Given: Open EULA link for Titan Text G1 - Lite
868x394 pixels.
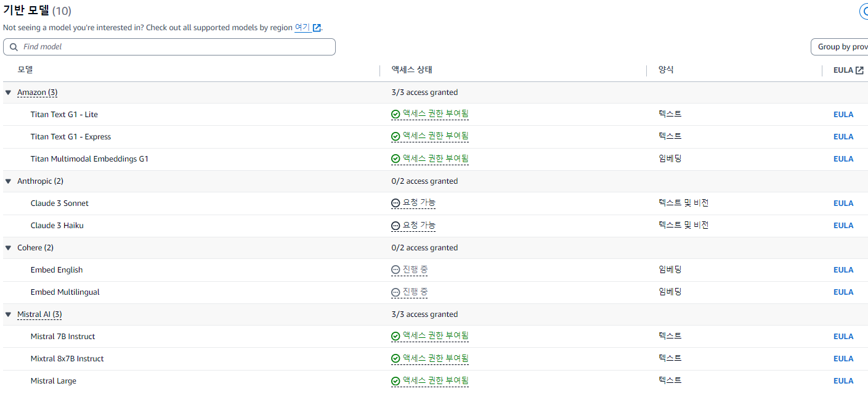Looking at the screenshot, I should [x=843, y=115].
